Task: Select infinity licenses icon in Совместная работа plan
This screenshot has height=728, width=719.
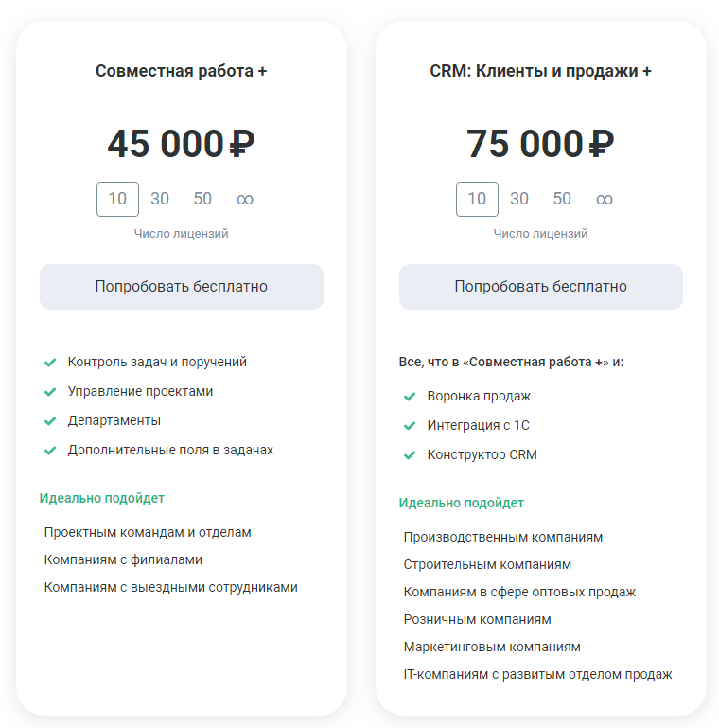Action: [245, 199]
